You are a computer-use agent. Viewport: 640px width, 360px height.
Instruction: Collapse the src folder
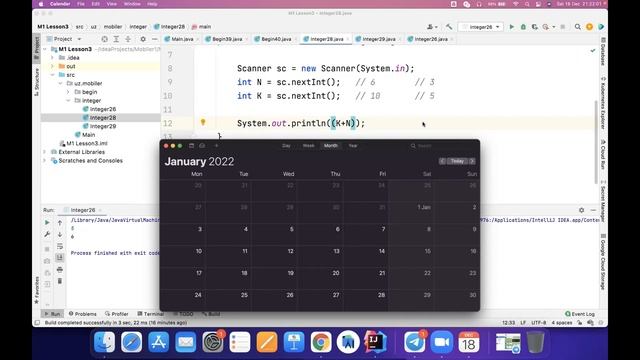click(x=53, y=75)
